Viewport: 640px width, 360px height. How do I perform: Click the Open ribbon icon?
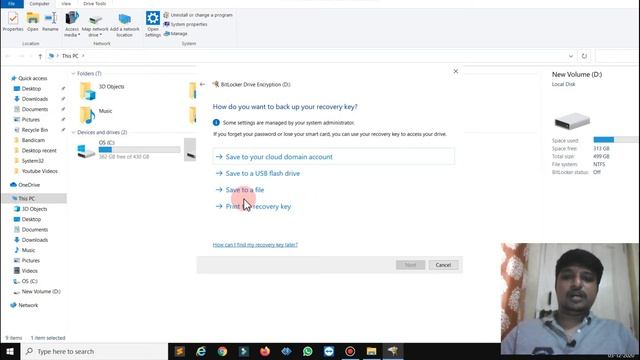(x=33, y=22)
